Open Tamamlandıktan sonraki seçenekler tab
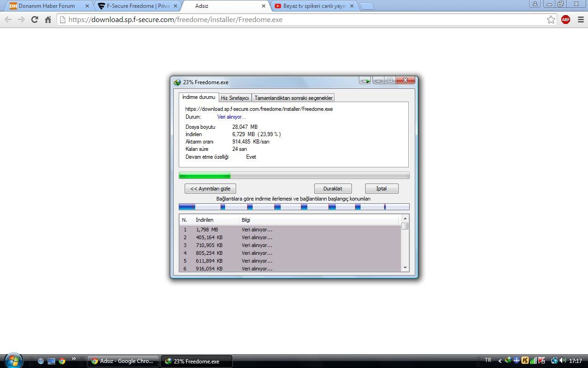 [293, 98]
